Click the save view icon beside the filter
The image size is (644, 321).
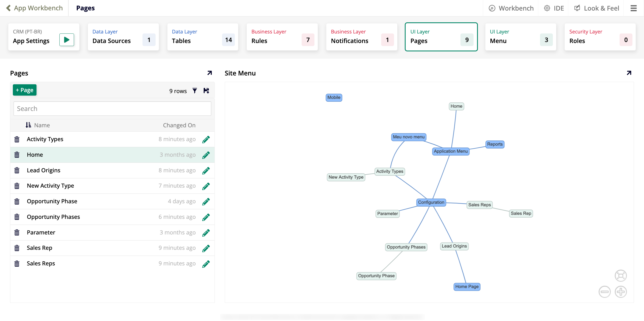coord(206,91)
